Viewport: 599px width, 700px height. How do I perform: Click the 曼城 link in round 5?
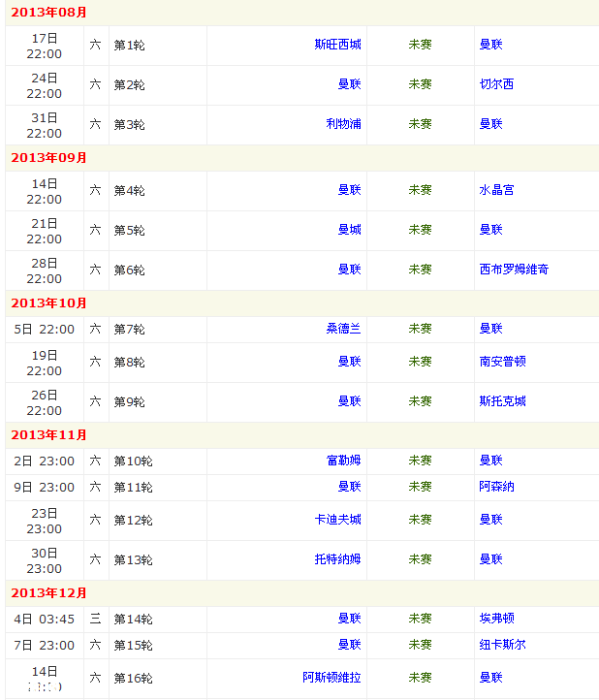(x=349, y=230)
